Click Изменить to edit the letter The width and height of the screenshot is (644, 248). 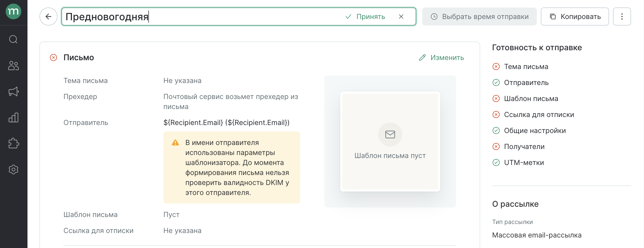pyautogui.click(x=441, y=57)
